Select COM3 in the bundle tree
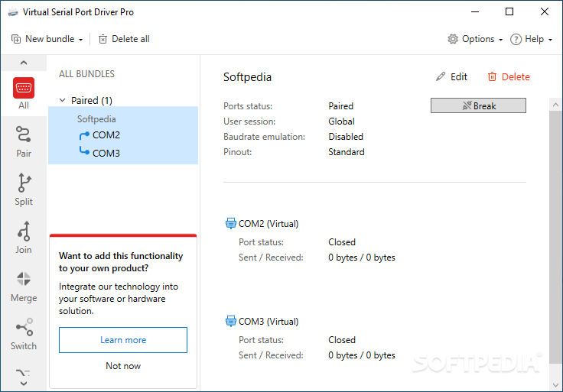This screenshot has width=563, height=392. tap(106, 153)
